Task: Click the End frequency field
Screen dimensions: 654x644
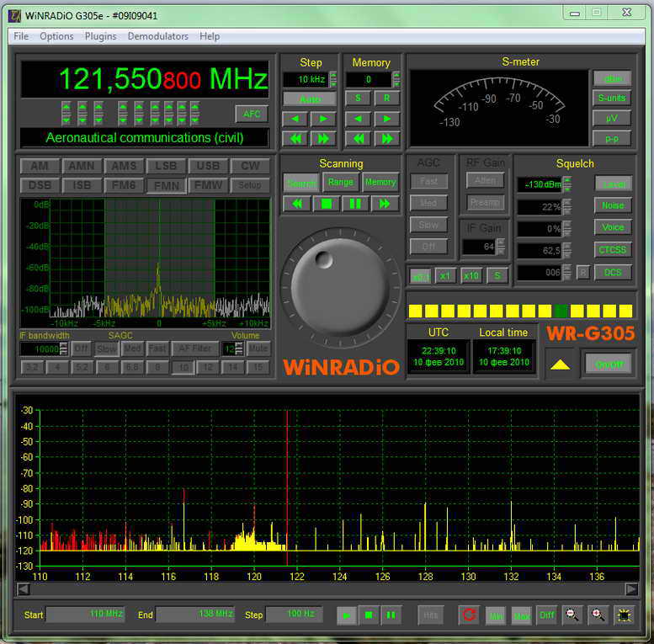Action: (x=195, y=615)
